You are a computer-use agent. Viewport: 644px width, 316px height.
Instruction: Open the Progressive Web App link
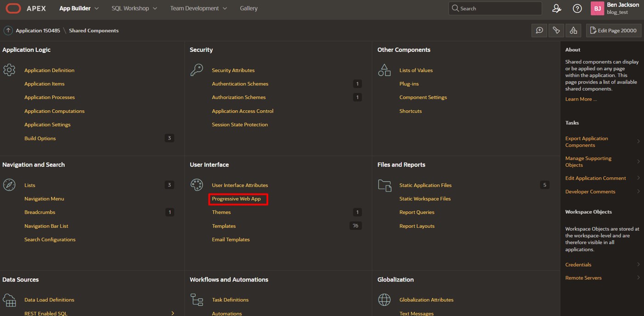pyautogui.click(x=236, y=199)
